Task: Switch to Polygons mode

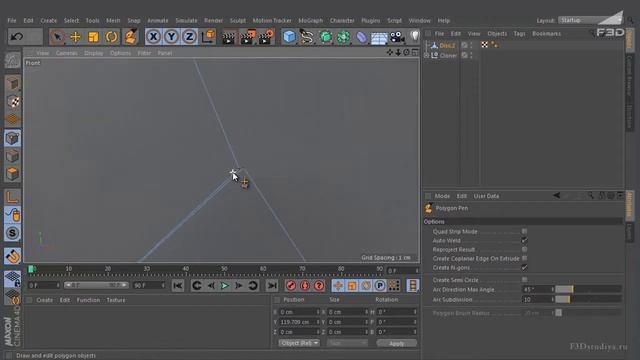Action: pos(13,174)
